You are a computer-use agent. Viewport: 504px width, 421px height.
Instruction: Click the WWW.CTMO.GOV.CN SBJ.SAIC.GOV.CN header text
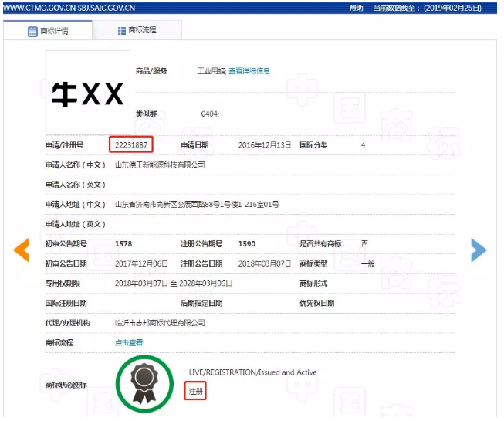click(69, 8)
